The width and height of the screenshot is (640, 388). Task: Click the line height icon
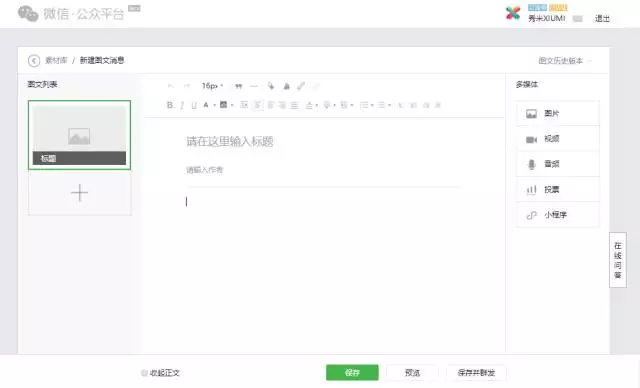344,105
